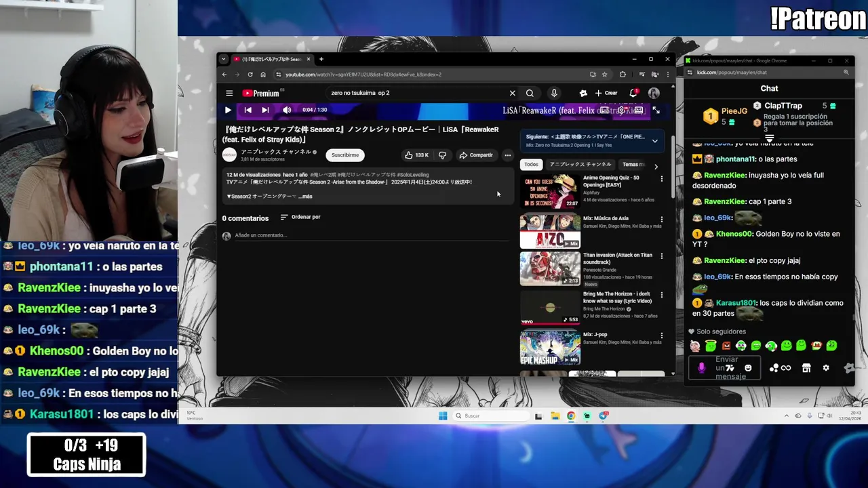Open the Kick chat gift shop icon
Viewport: 868px width, 488px height.
pos(806,368)
